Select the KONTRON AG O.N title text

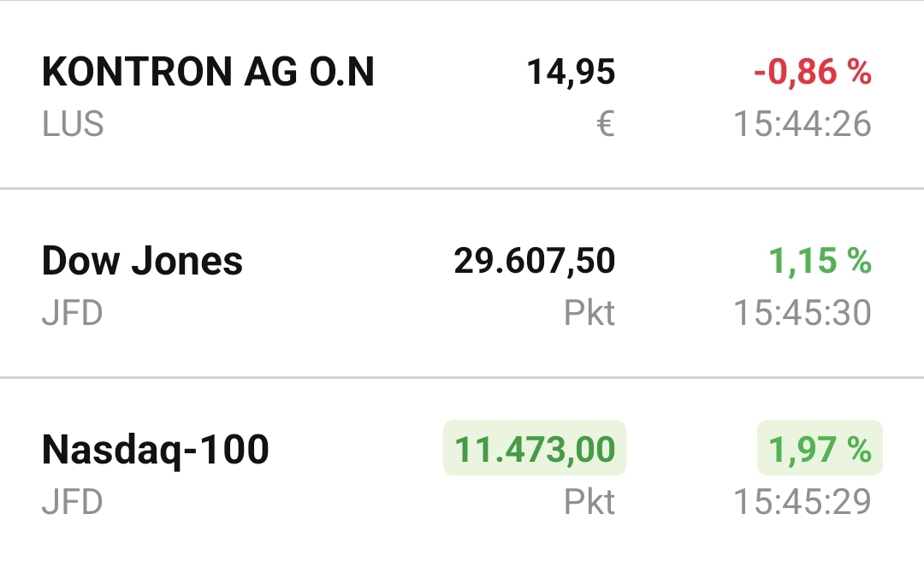208,72
